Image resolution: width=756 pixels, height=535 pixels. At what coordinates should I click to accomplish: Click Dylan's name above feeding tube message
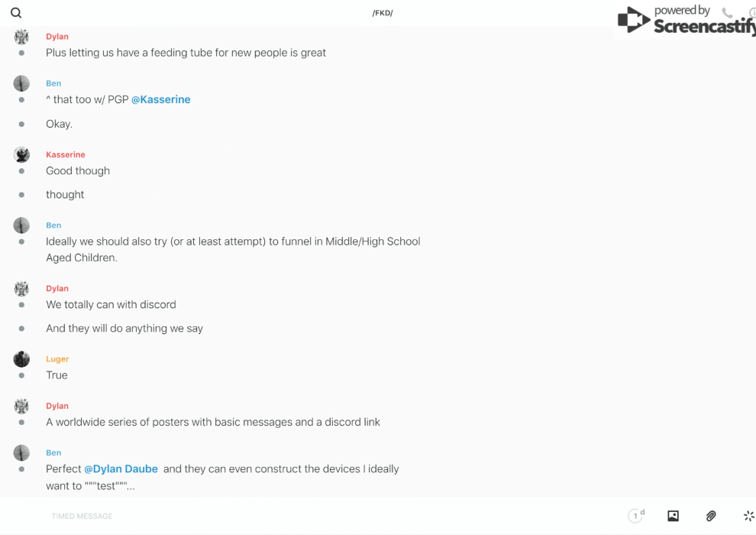pos(57,37)
